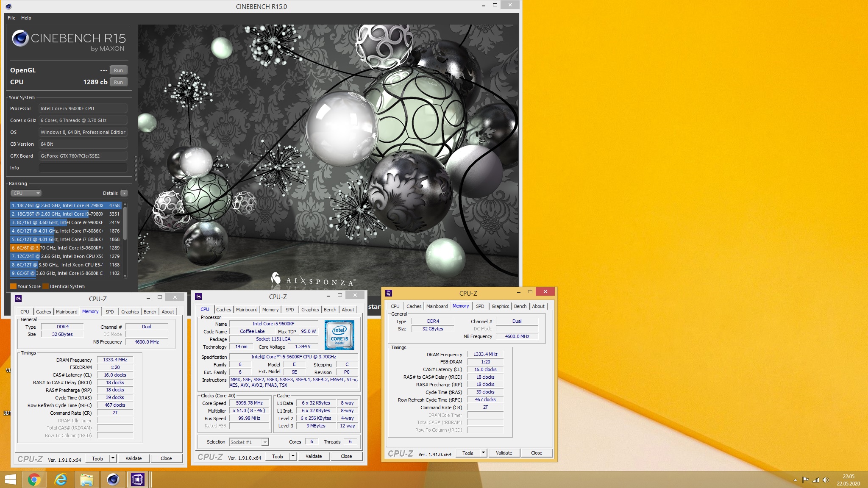Open File Explorer from the taskbar

pos(86,480)
